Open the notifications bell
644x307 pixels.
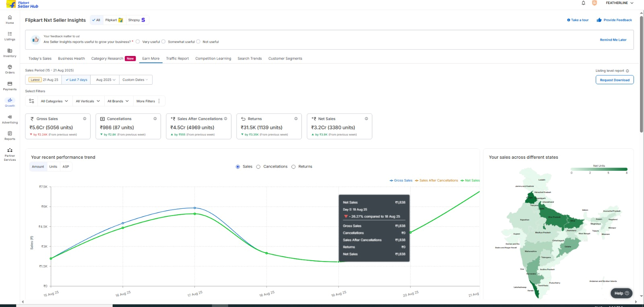pos(583,3)
